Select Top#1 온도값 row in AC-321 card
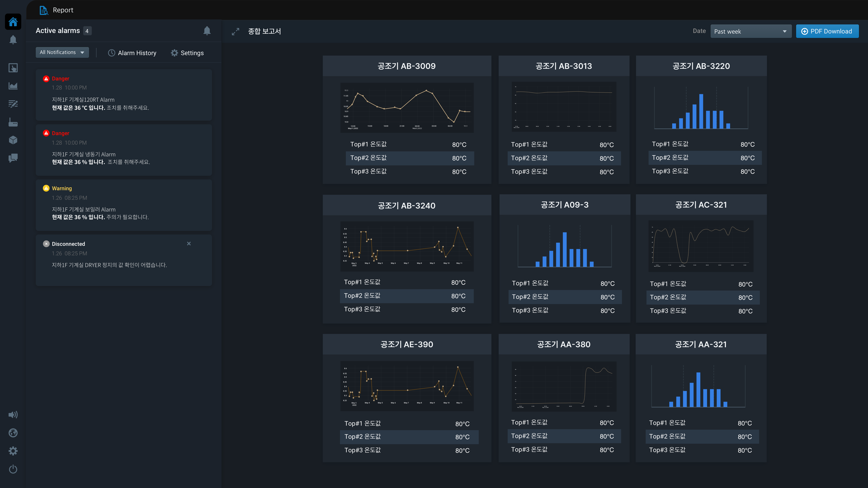This screenshot has width=868, height=488. tap(703, 284)
